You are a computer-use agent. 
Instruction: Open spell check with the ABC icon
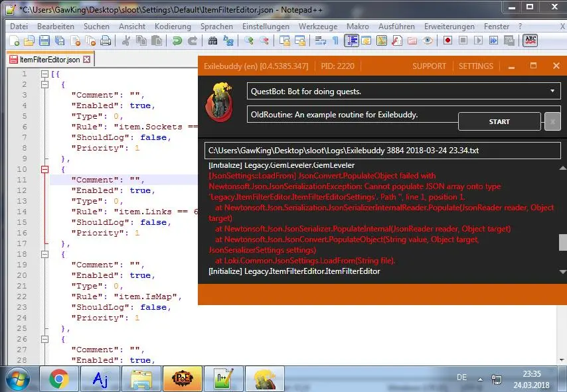pyautogui.click(x=530, y=40)
